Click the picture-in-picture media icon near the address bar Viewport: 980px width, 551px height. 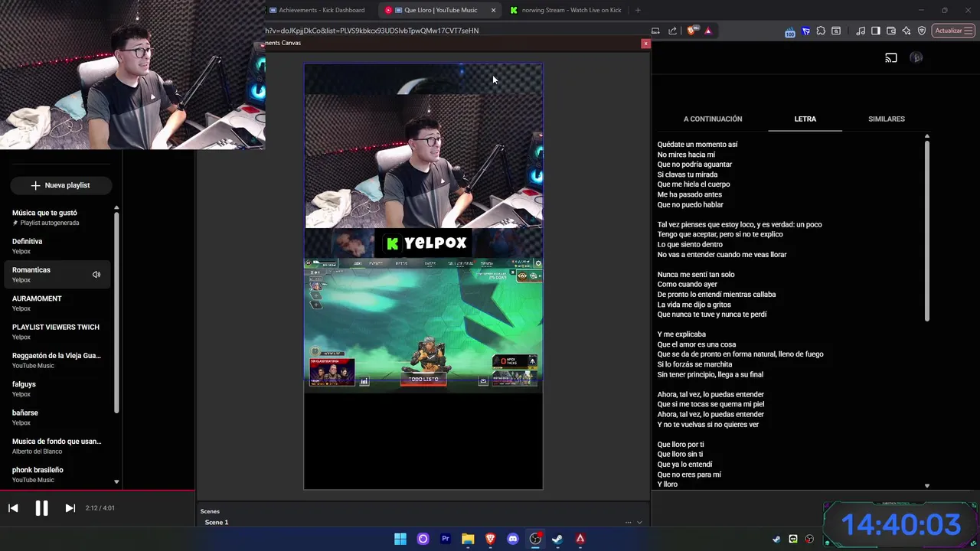655,31
